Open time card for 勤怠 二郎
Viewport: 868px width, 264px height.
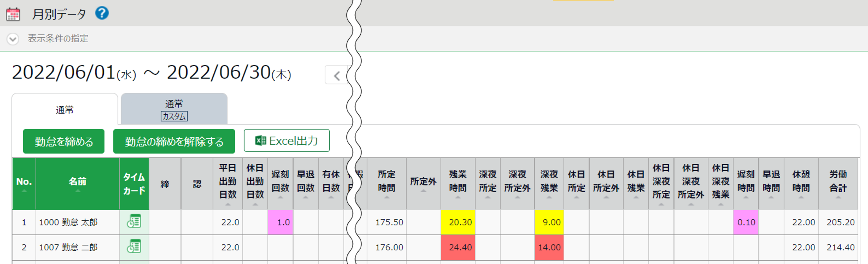[134, 247]
